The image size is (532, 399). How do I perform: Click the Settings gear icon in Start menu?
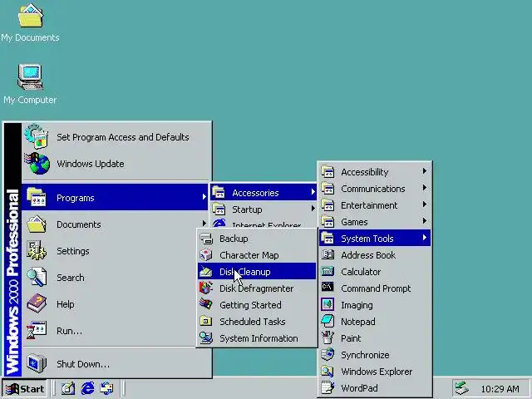37,251
